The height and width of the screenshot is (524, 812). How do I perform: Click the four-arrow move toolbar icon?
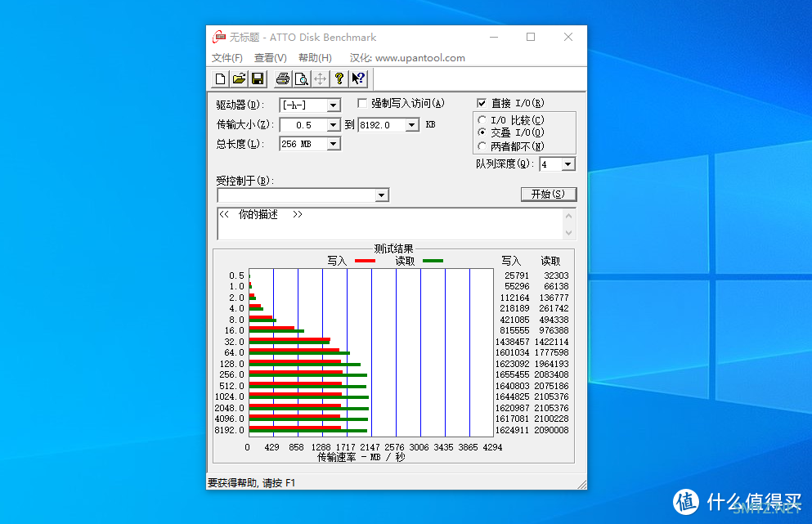coord(320,78)
